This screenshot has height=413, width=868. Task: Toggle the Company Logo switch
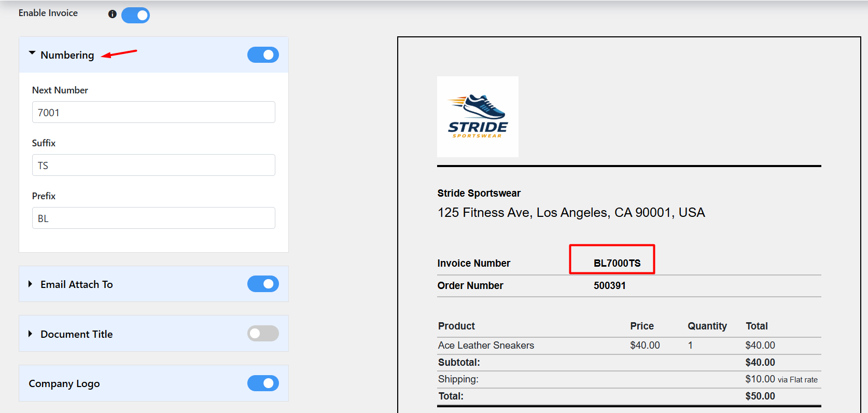click(263, 383)
